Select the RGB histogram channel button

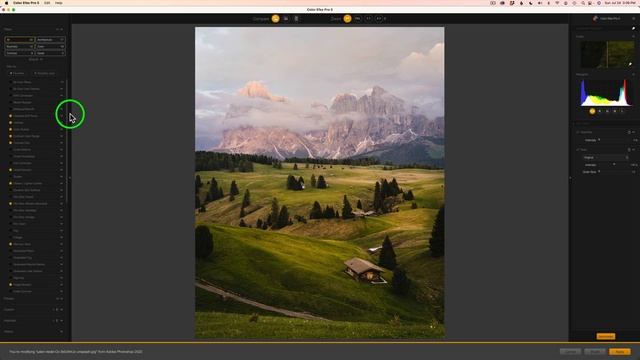click(592, 111)
